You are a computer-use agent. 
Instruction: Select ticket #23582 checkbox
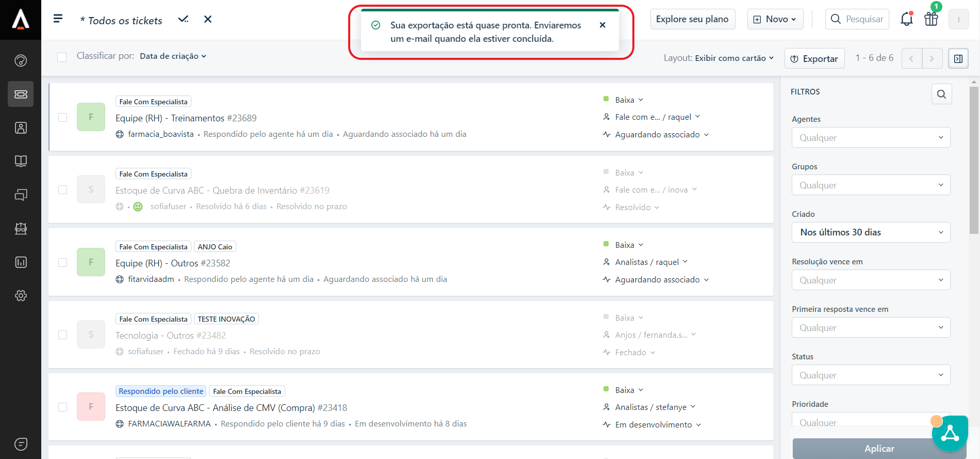63,263
